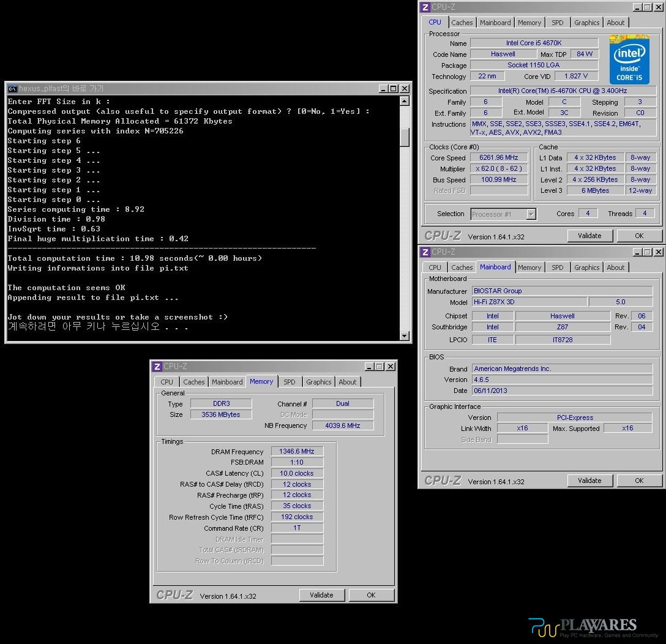This screenshot has height=644, width=666.
Task: Open the Caches tab in top CPU-Z window
Action: [462, 23]
